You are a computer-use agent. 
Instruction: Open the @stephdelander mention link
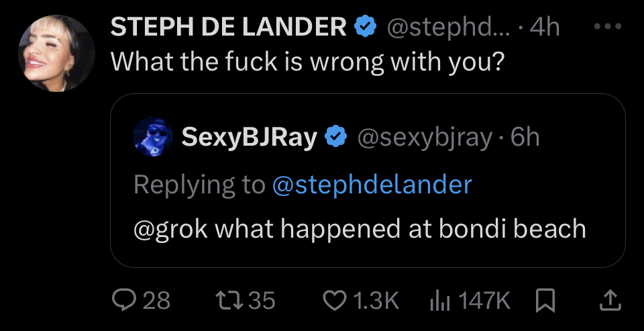(x=372, y=185)
